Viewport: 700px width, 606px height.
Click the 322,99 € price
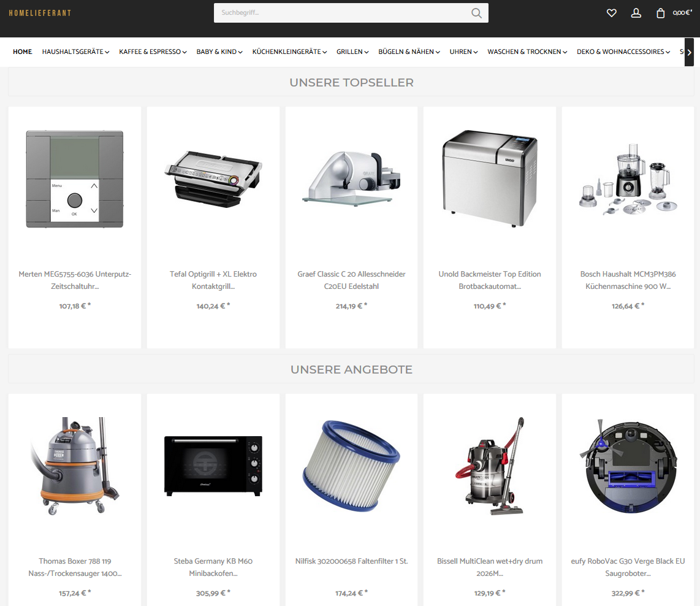pos(628,593)
